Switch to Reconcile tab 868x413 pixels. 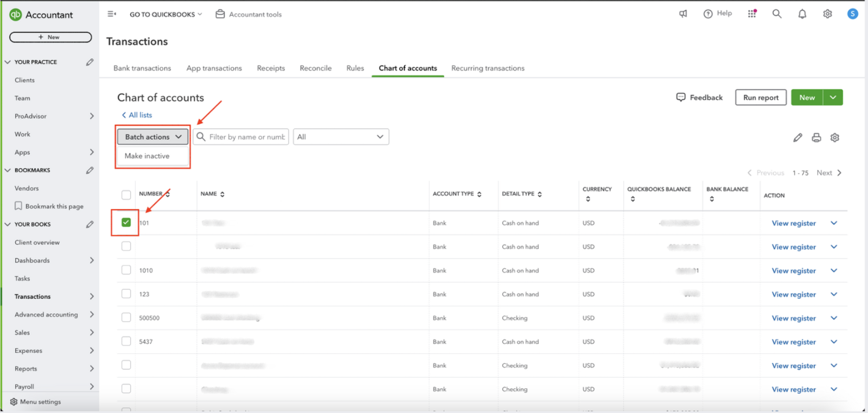tap(316, 68)
